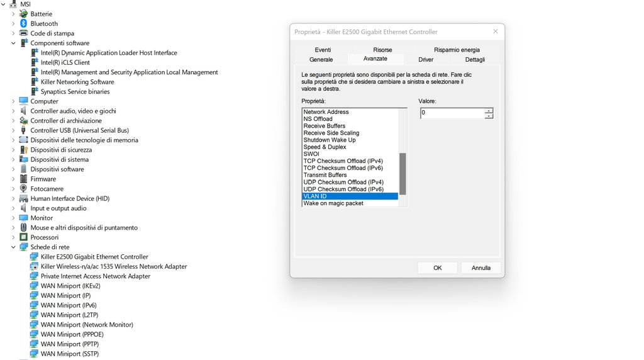Click the Fotocamere webcam icon
Screen dimensions: 644x360
(23, 189)
